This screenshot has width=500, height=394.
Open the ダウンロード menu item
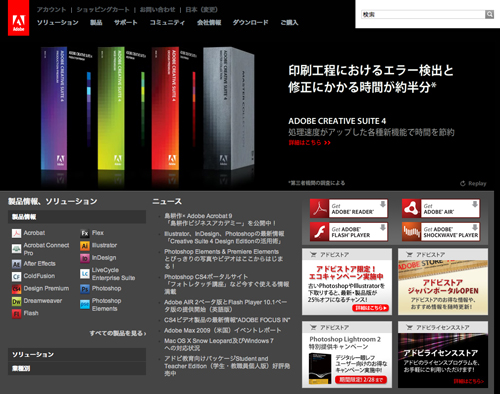[250, 22]
